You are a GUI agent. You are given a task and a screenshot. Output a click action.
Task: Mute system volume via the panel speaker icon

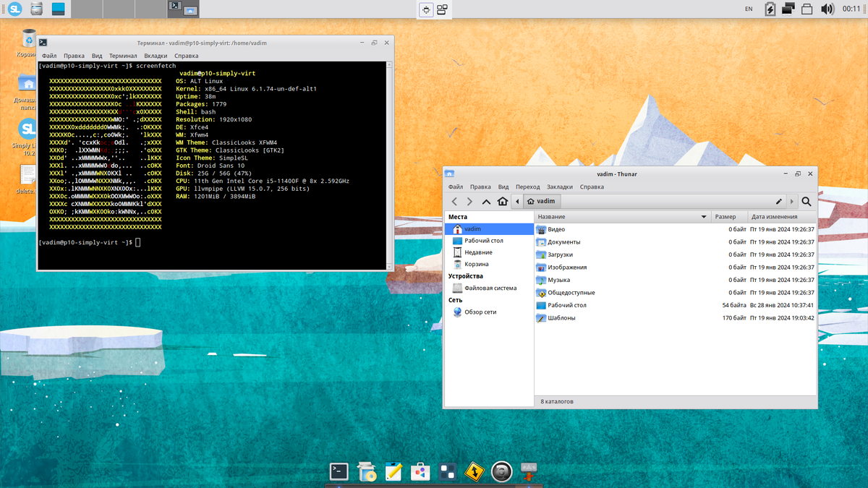(x=827, y=9)
